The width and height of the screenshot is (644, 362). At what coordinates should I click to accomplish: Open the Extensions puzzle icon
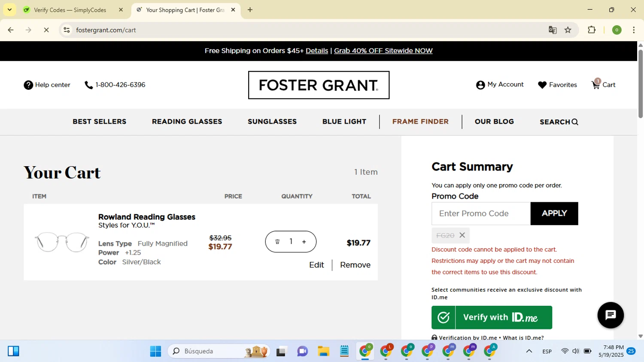click(x=592, y=30)
